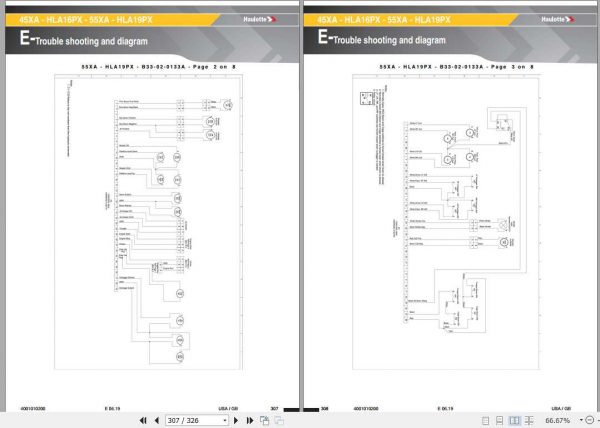Click the left page wiring diagram

click(x=148, y=222)
